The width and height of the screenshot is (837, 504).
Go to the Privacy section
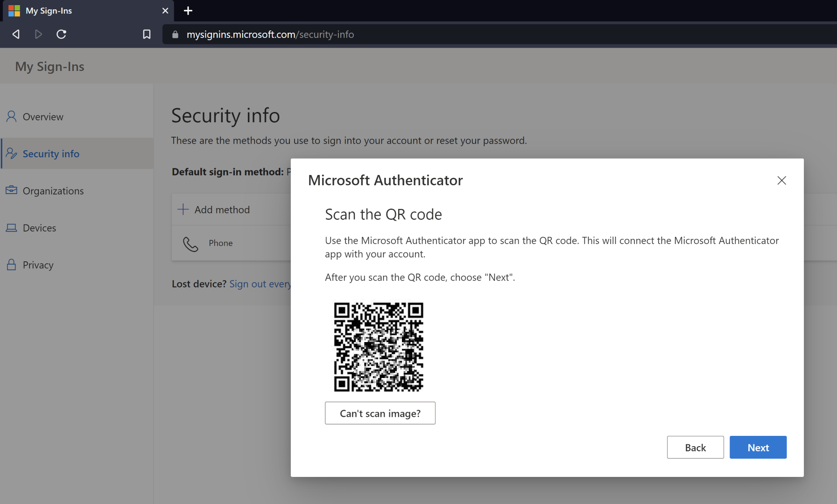tap(38, 265)
